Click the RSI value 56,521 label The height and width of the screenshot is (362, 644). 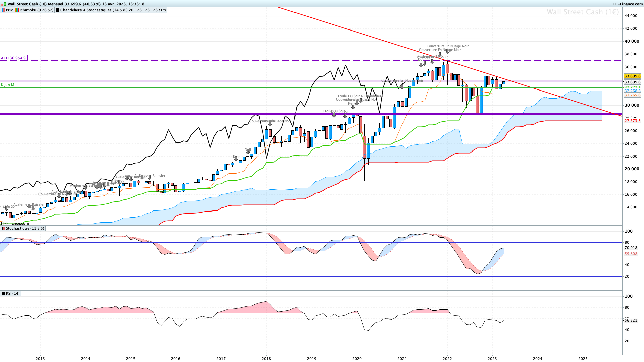pyautogui.click(x=631, y=320)
